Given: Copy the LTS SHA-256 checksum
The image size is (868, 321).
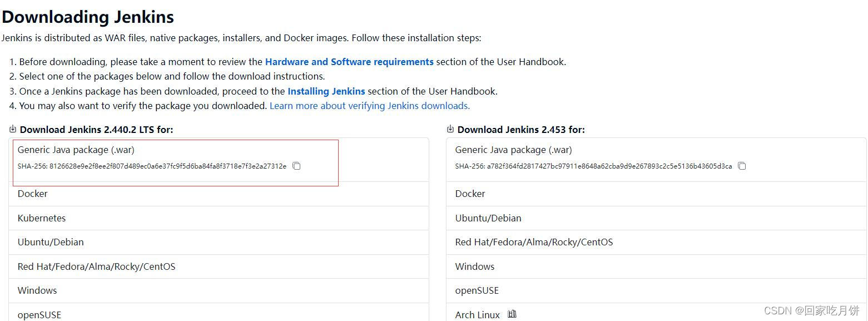Looking at the screenshot, I should (296, 166).
